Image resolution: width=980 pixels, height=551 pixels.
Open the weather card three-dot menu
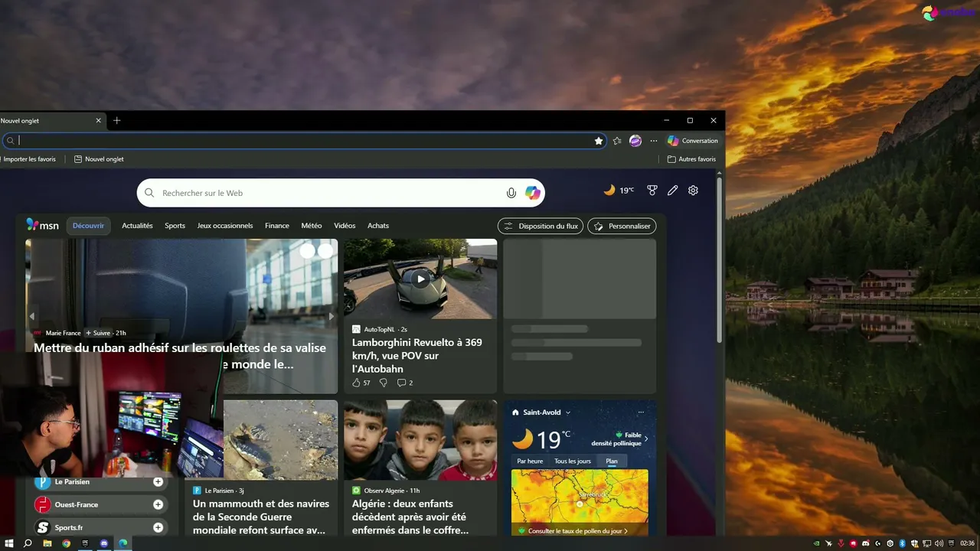click(x=641, y=412)
